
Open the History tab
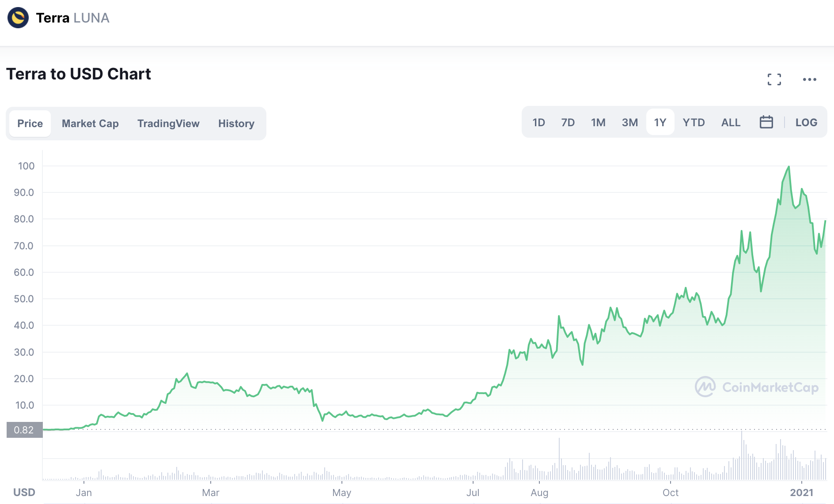(x=236, y=124)
